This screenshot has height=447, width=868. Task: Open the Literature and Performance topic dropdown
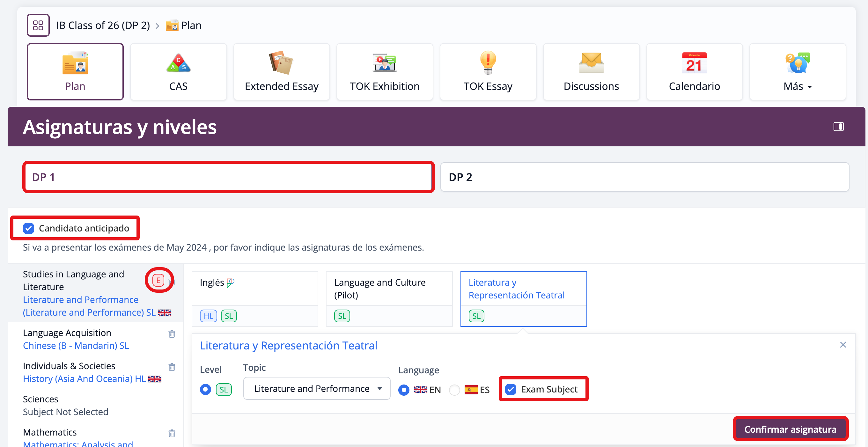coord(317,389)
